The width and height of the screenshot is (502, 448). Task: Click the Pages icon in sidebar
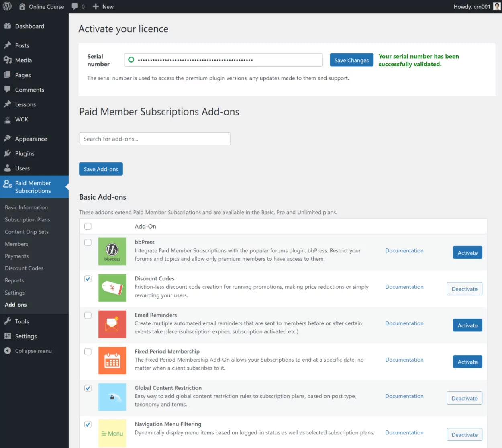coord(7,75)
